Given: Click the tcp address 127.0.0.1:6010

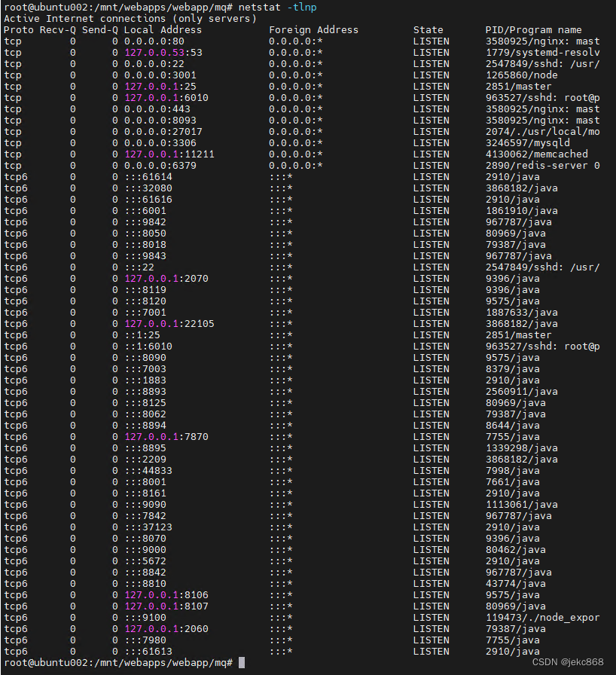Looking at the screenshot, I should point(166,98).
